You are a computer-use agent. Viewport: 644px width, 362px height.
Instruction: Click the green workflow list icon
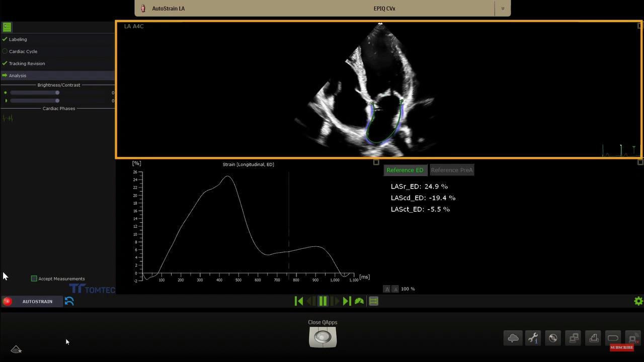[7, 27]
